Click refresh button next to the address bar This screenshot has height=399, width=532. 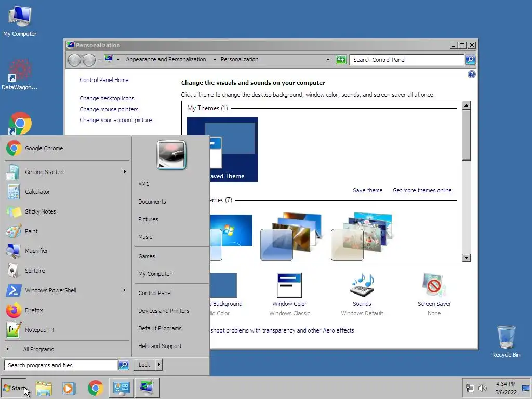click(341, 60)
